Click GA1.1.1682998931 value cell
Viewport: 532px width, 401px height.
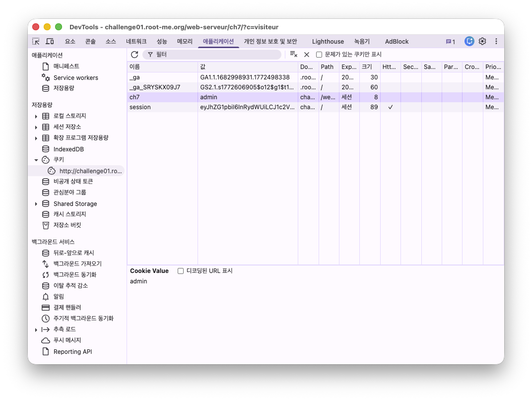pos(248,77)
